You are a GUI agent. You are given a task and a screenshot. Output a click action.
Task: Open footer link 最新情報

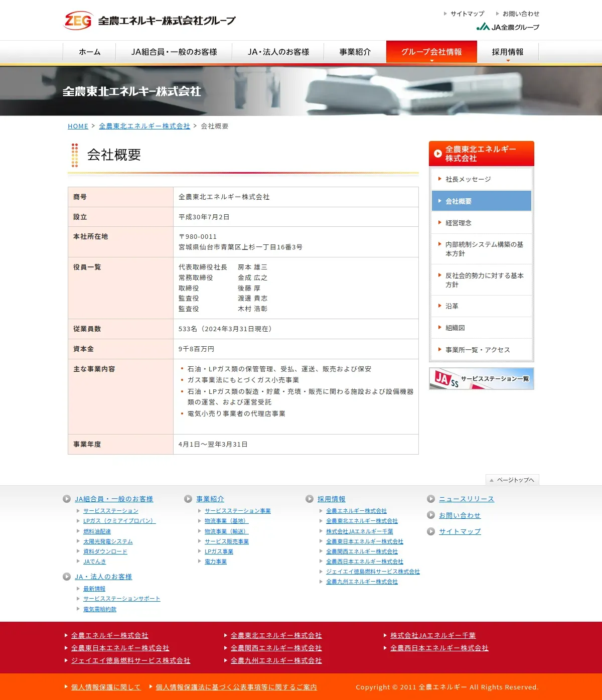pos(94,589)
